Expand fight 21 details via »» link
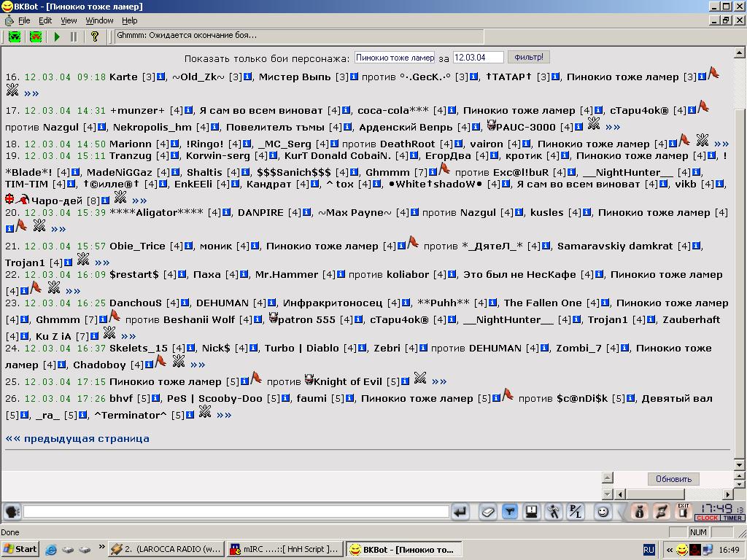 (102, 262)
